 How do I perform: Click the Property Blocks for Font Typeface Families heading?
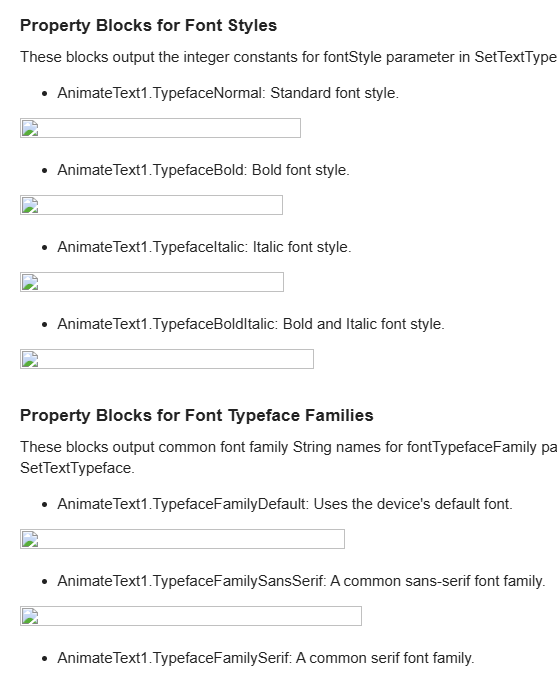tap(197, 415)
